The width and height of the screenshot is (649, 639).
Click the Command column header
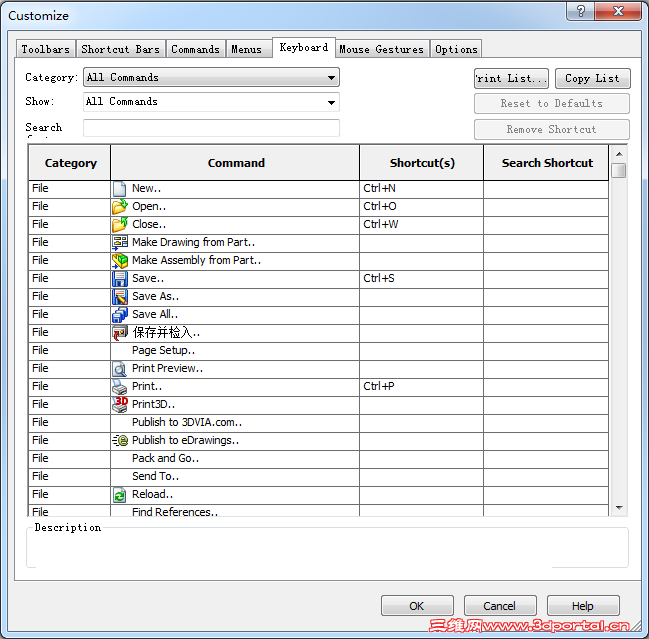(236, 163)
